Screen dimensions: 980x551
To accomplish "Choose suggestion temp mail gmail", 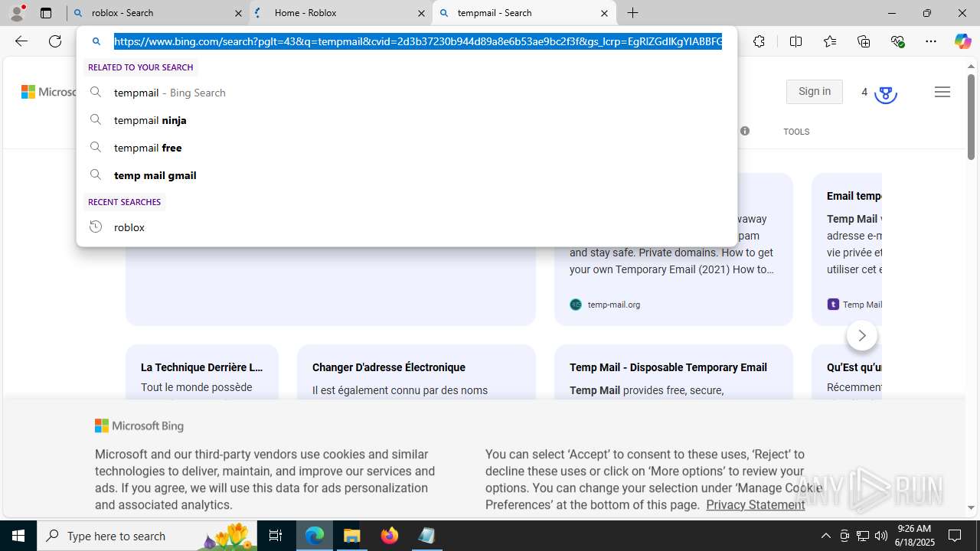I will click(x=407, y=174).
